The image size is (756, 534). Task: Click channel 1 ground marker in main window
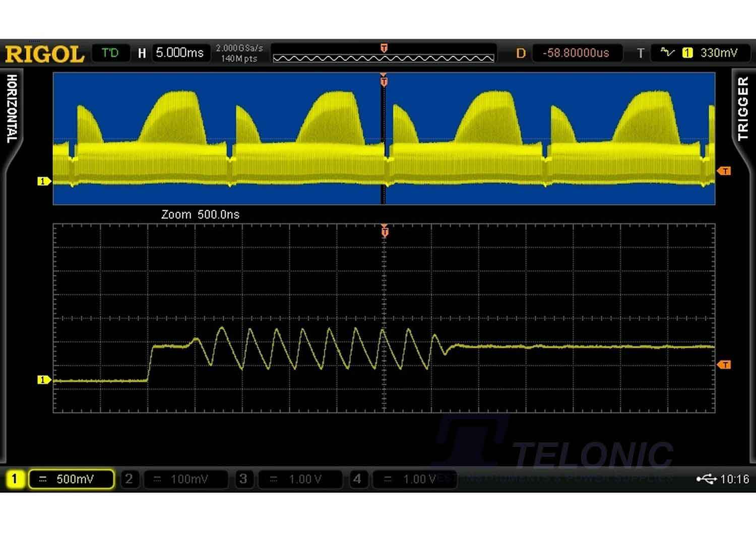(x=44, y=181)
